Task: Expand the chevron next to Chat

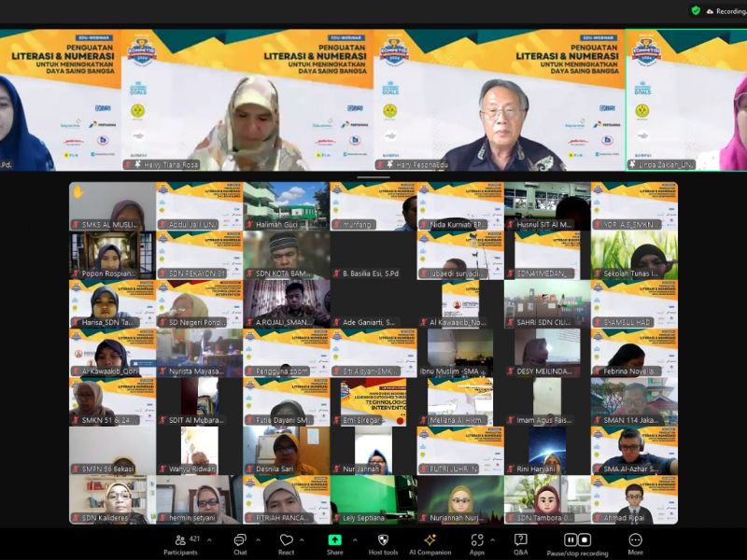Action: tap(257, 539)
